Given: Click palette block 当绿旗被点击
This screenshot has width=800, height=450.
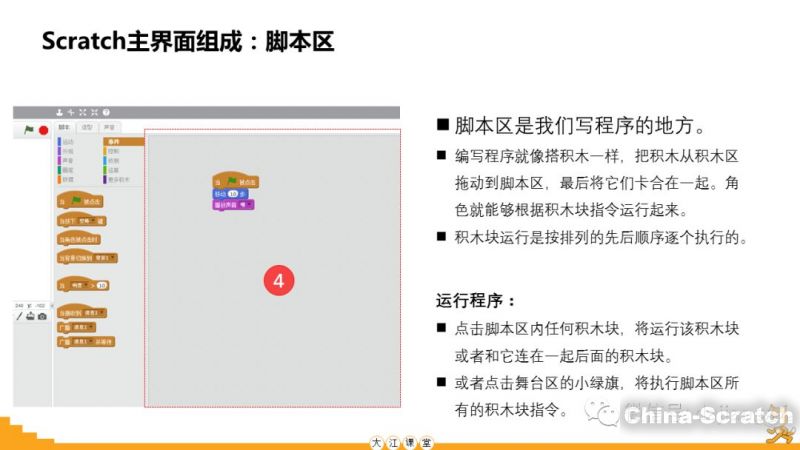Looking at the screenshot, I should (x=80, y=201).
